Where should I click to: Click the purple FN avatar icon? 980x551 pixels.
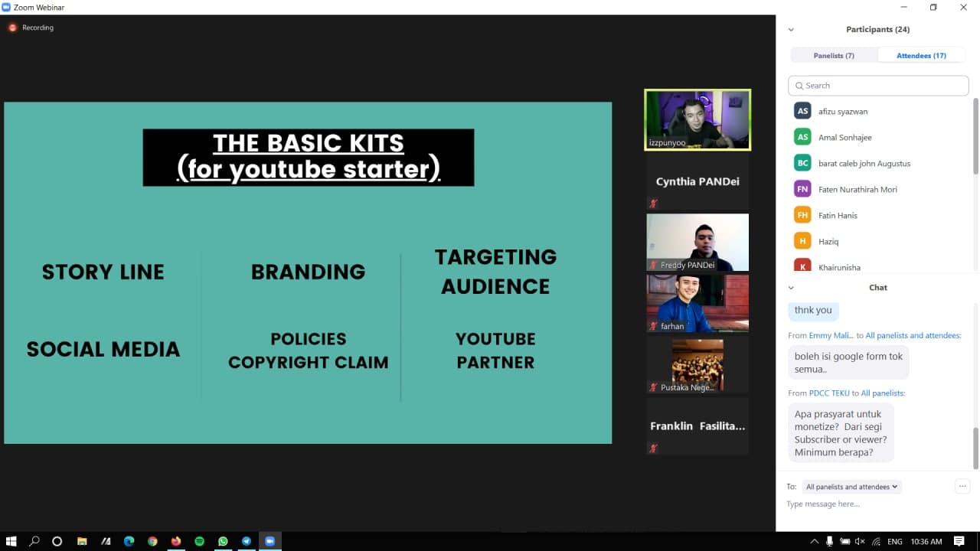pyautogui.click(x=802, y=189)
